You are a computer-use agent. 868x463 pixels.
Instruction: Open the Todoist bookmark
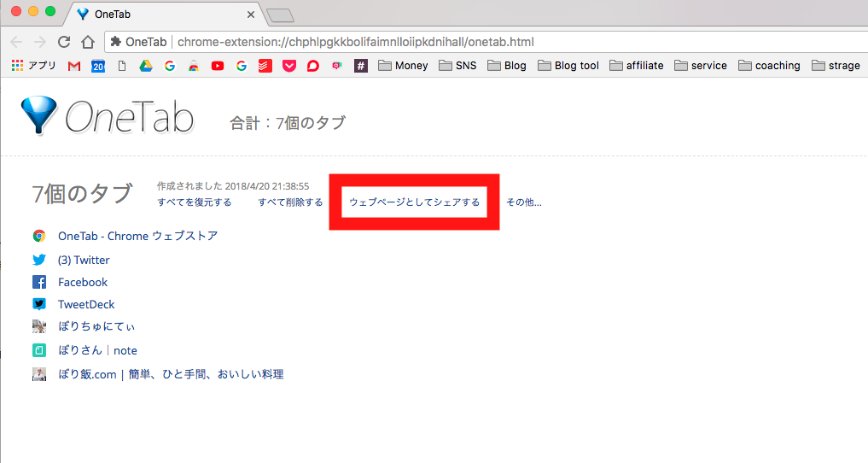tap(265, 66)
